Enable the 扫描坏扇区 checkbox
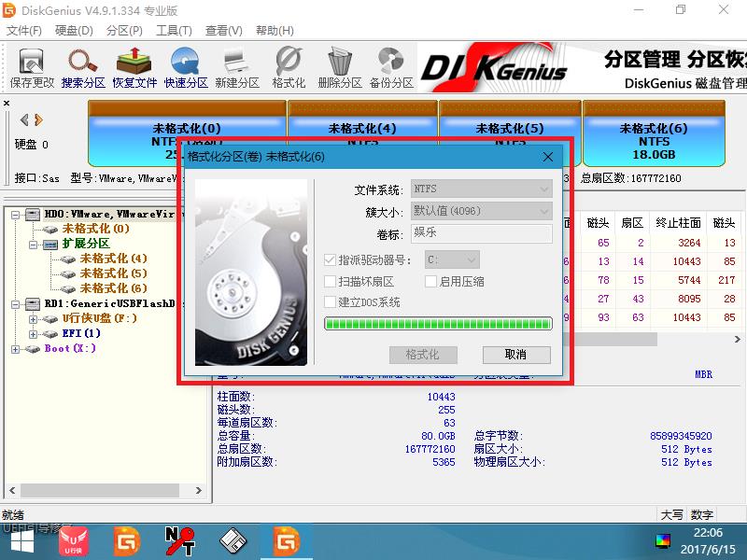Image resolution: width=747 pixels, height=560 pixels. (329, 282)
